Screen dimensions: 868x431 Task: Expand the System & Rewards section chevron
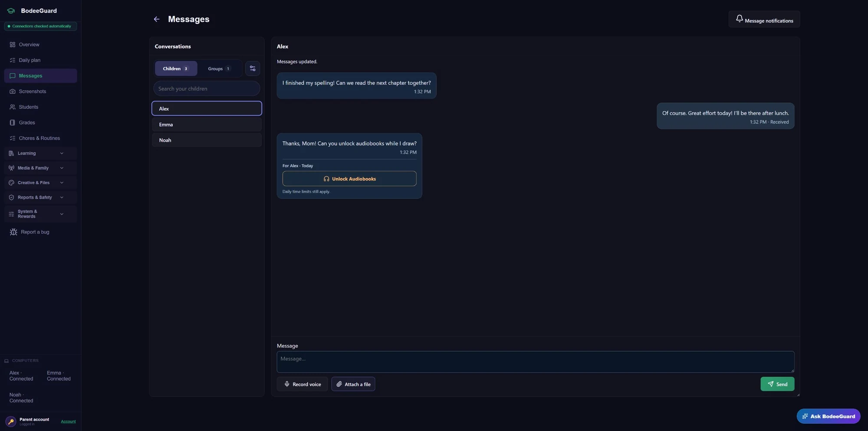(x=62, y=214)
